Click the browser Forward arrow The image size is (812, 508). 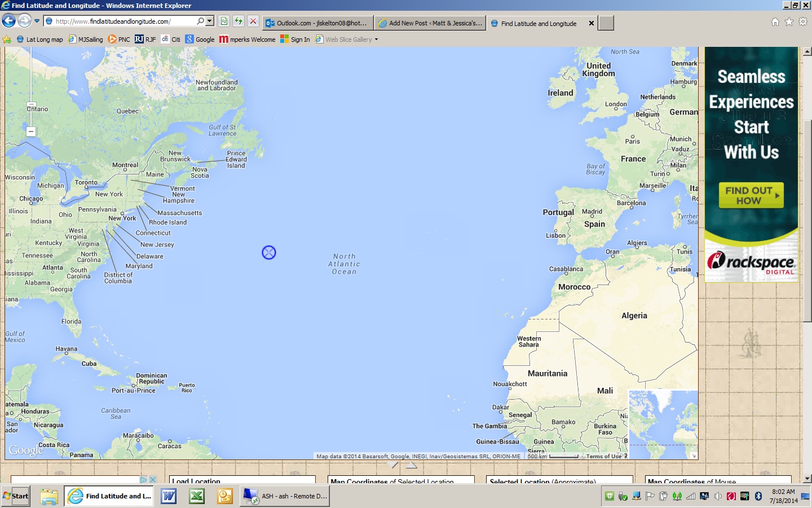coord(24,21)
